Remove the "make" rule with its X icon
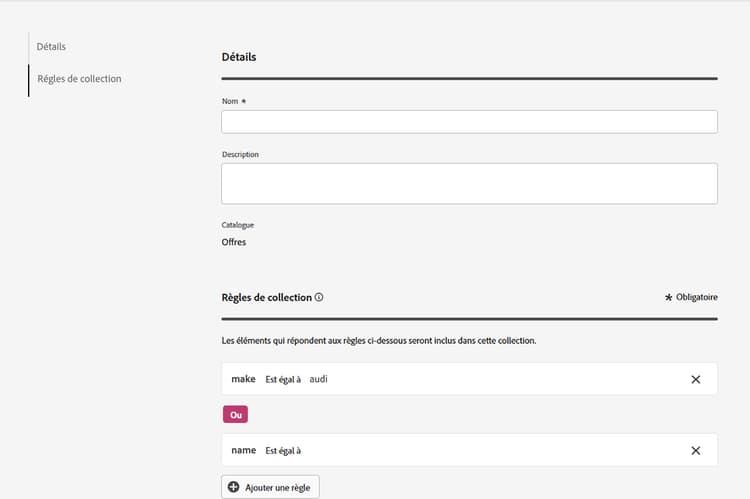The width and height of the screenshot is (750, 499). [x=696, y=379]
